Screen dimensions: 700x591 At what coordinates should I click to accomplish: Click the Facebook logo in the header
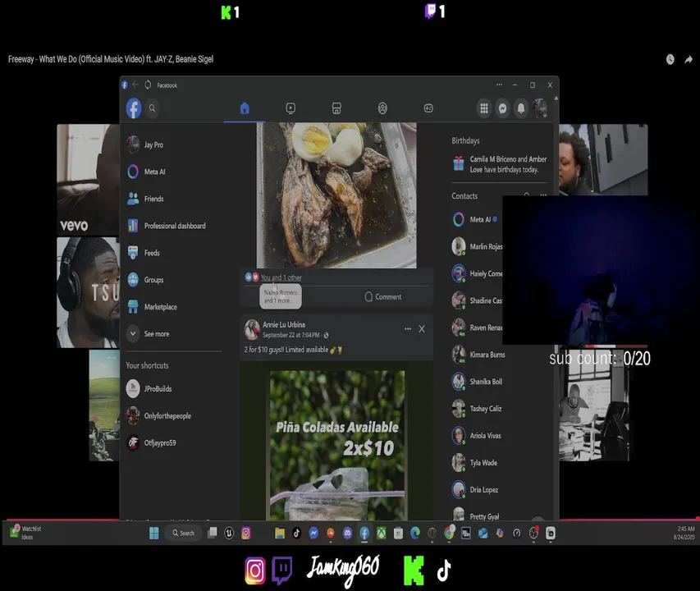coord(134,108)
